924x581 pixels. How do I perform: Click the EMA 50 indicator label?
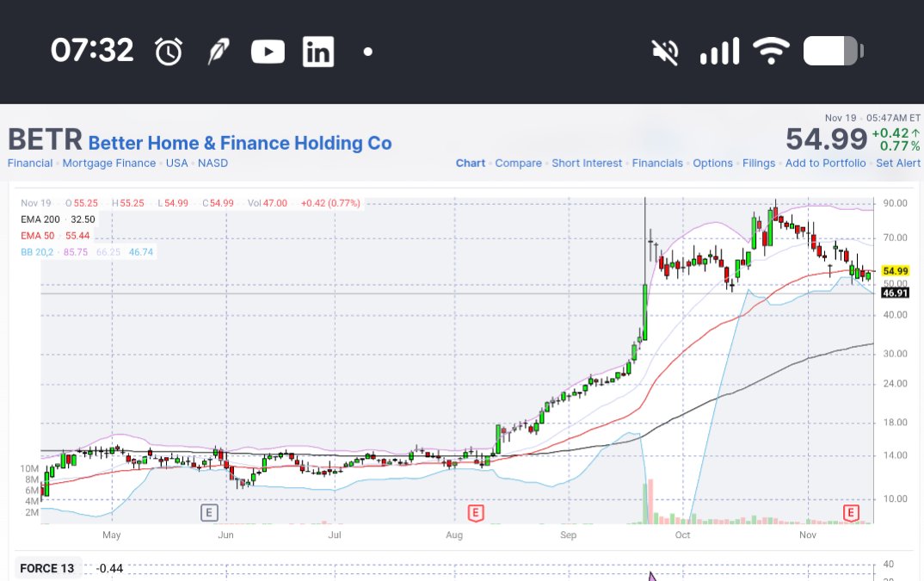point(37,236)
